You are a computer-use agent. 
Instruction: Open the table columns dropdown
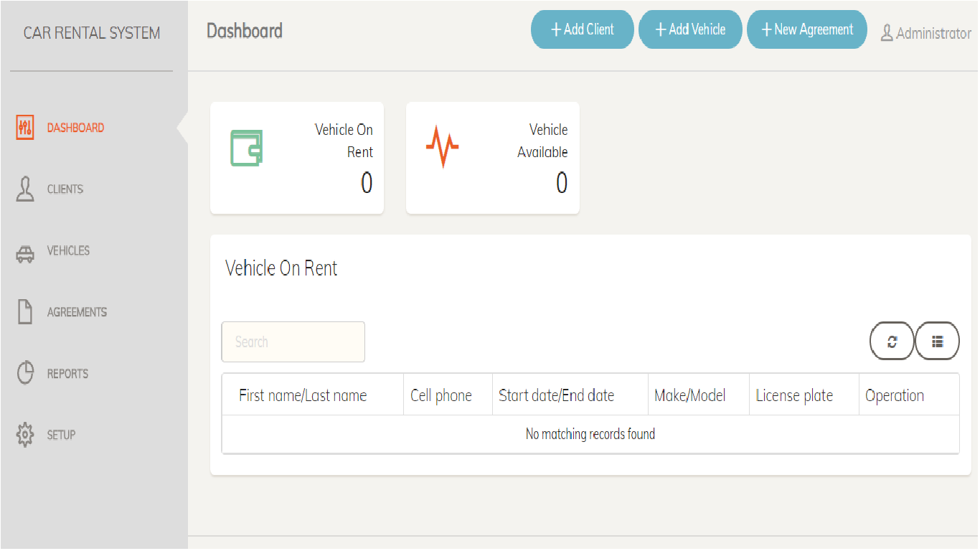937,342
